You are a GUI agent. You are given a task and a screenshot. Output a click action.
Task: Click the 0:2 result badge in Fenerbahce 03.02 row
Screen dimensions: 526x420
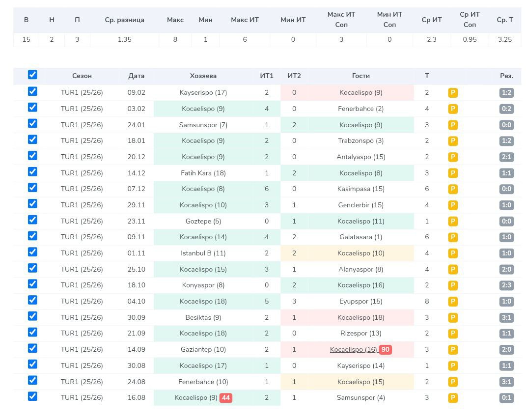506,109
